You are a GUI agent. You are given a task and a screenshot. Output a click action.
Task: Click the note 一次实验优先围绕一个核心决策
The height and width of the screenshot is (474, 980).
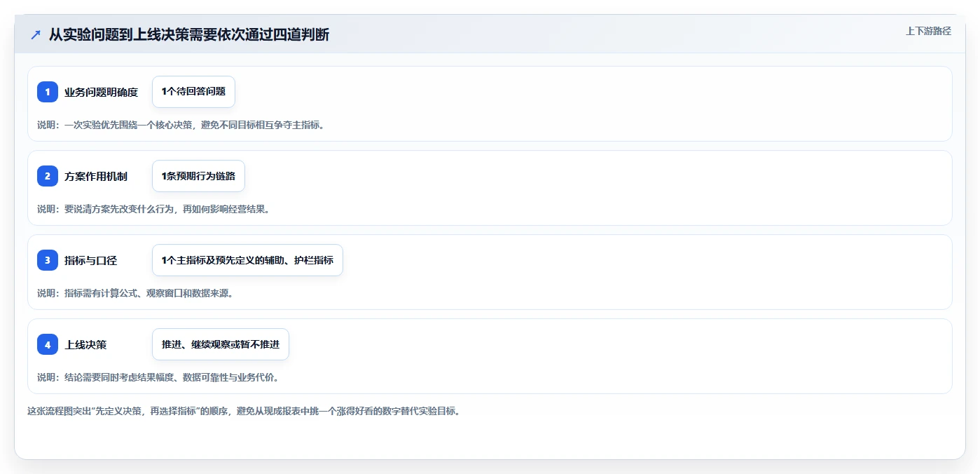[x=181, y=126]
